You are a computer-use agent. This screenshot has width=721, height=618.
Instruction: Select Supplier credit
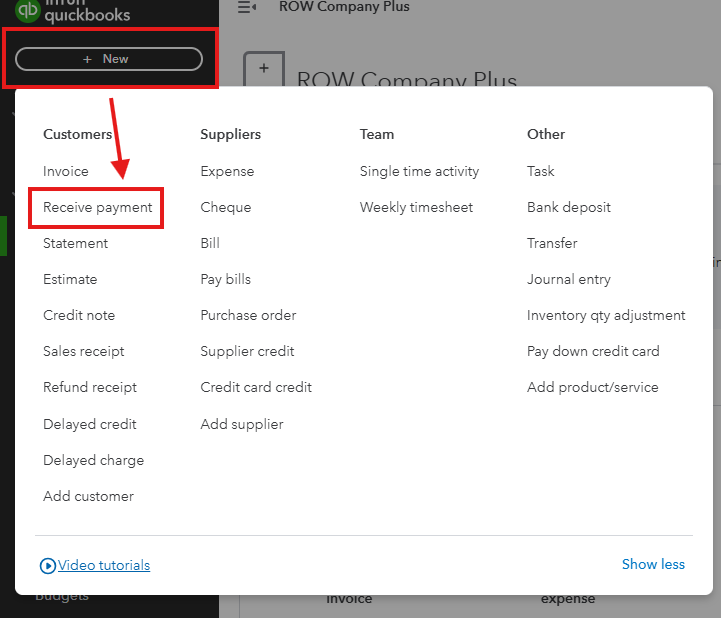coord(247,351)
